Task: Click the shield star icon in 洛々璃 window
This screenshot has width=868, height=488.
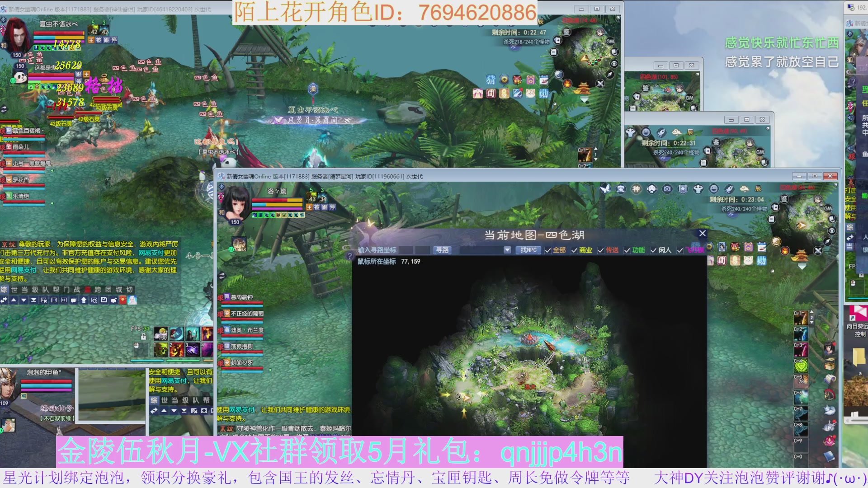Action: click(683, 189)
